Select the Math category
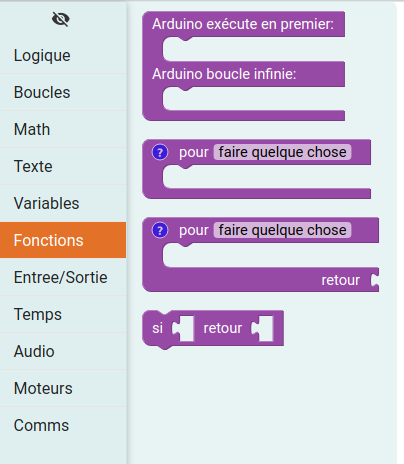Viewport: 404px width, 464px height. pyautogui.click(x=63, y=129)
